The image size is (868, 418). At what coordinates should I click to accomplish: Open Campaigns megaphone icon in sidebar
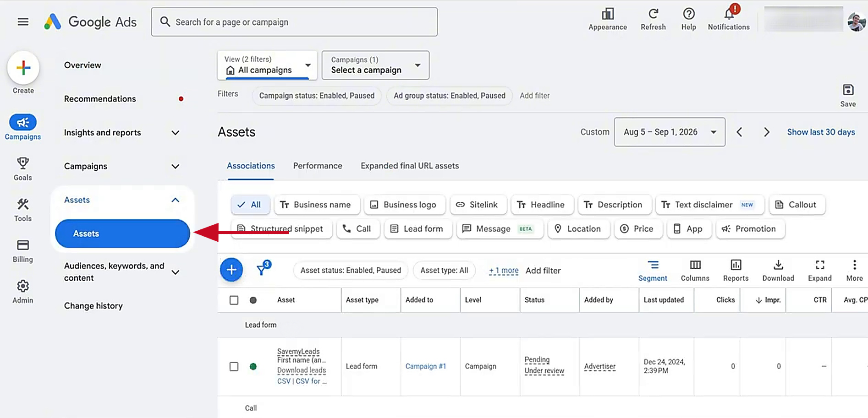pyautogui.click(x=23, y=122)
